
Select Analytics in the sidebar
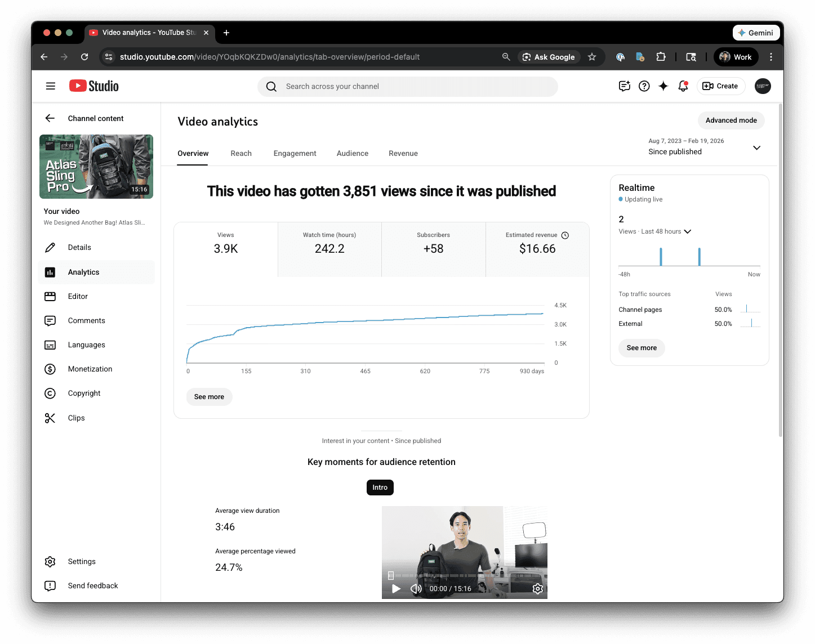[96, 272]
